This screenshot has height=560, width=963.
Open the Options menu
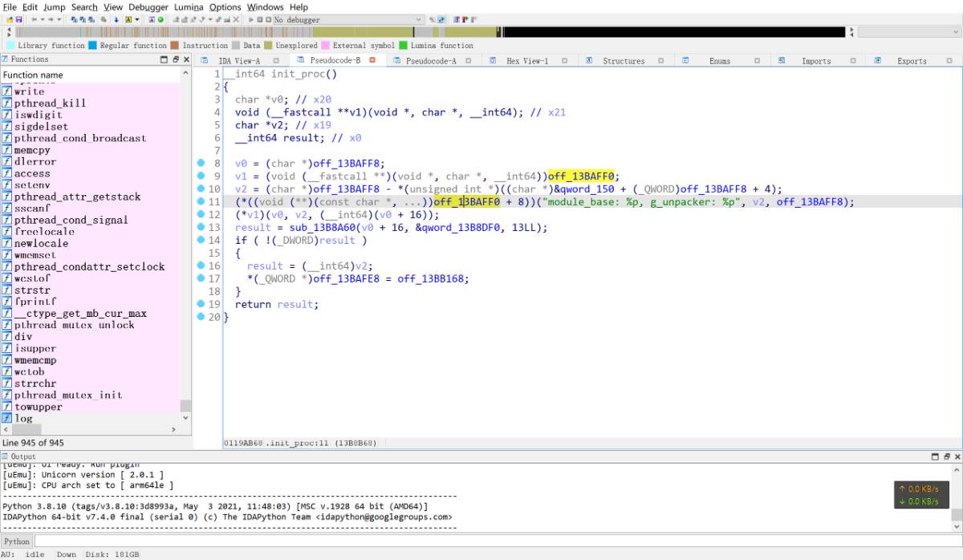(226, 6)
